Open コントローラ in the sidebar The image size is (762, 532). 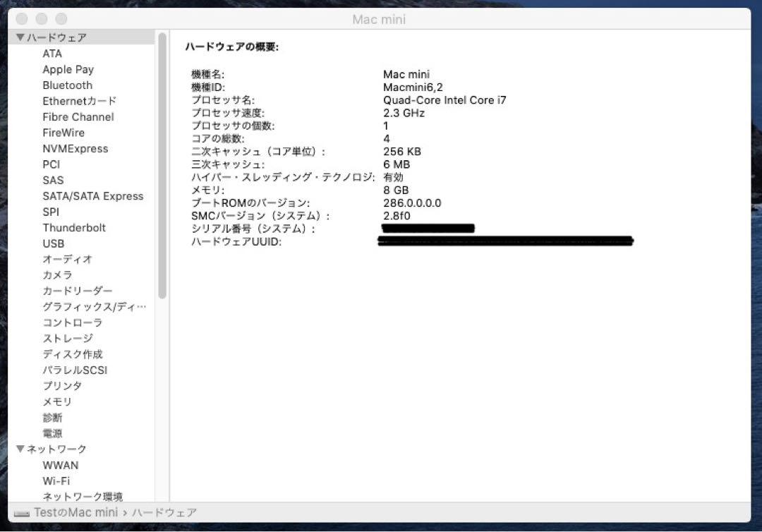(x=73, y=322)
